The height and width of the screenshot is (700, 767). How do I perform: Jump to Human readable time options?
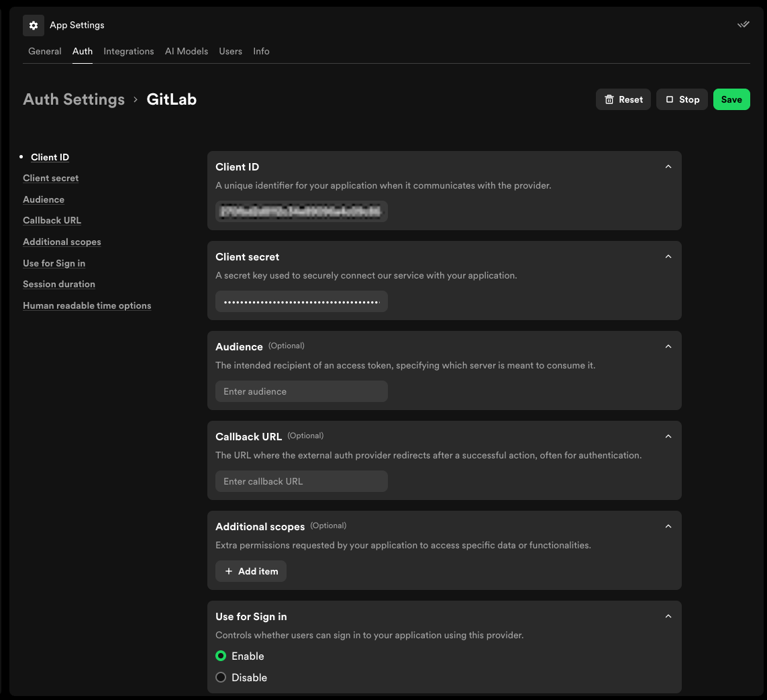[87, 306]
